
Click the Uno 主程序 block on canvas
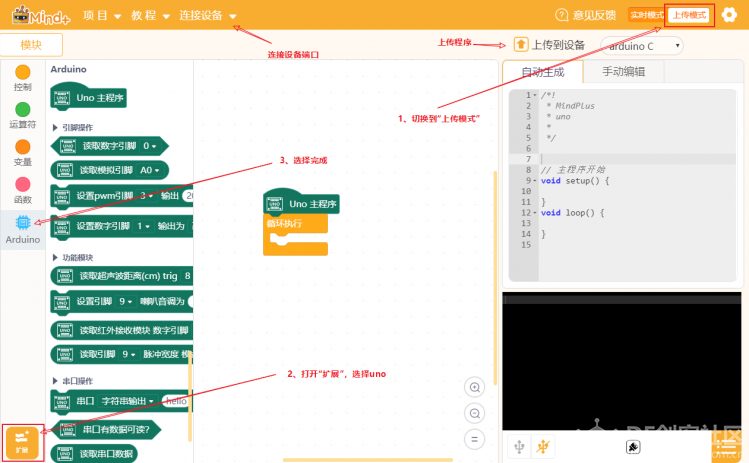click(x=301, y=203)
